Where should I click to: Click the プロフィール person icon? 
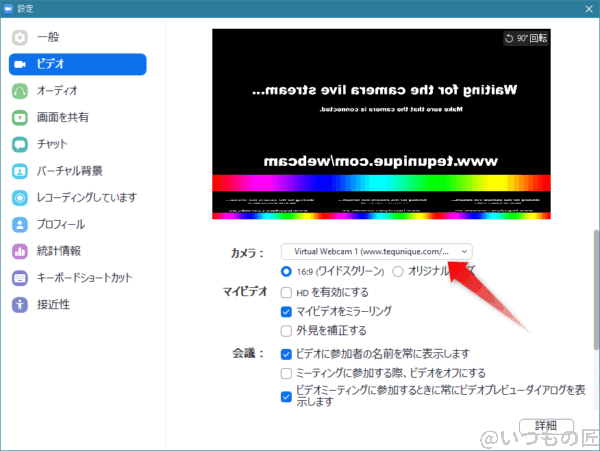pos(20,225)
